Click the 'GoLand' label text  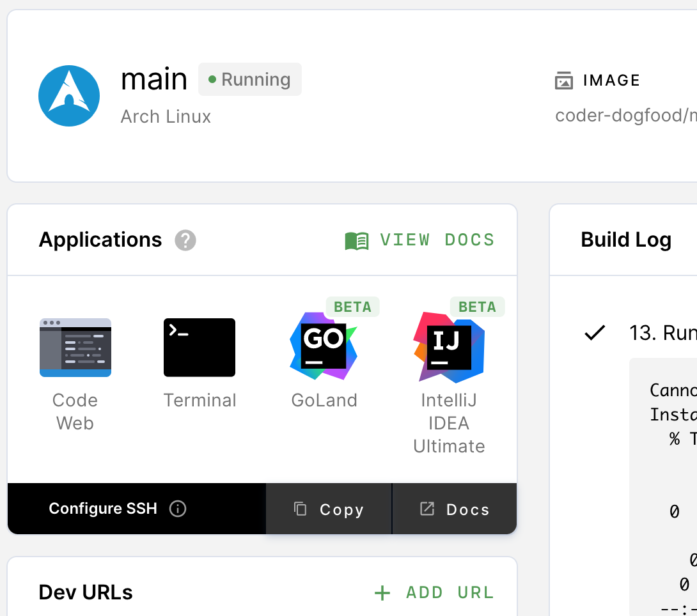click(x=324, y=400)
